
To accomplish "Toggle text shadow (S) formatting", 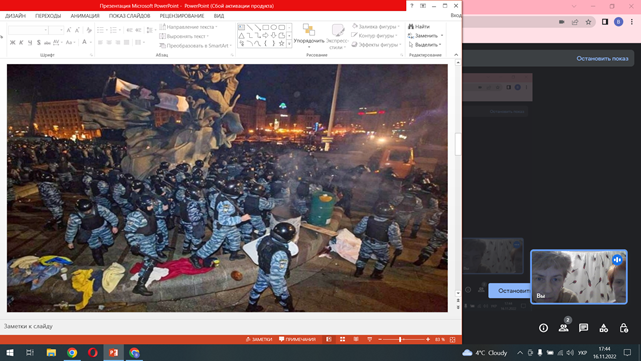I will pyautogui.click(x=38, y=42).
